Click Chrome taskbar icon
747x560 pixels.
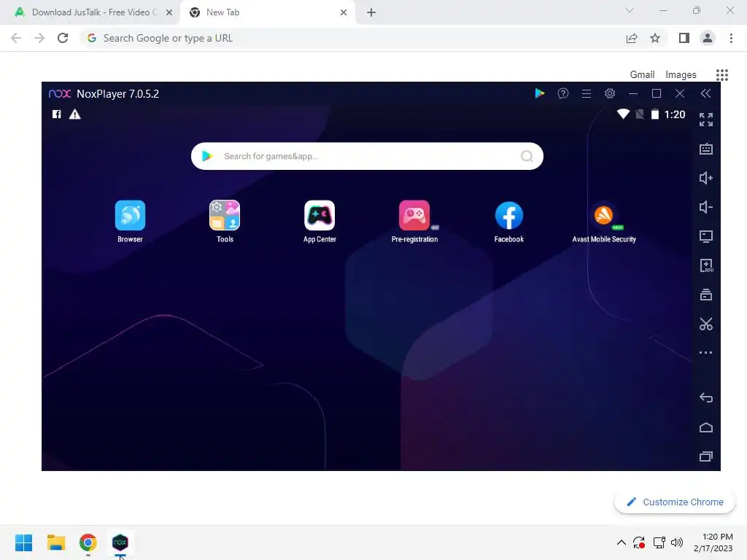click(x=88, y=542)
